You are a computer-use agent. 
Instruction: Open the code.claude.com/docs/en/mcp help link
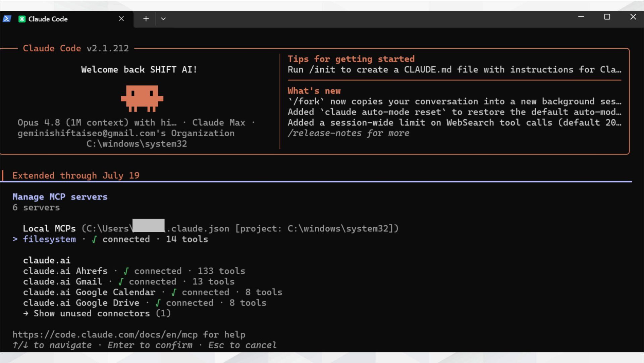pyautogui.click(x=105, y=335)
